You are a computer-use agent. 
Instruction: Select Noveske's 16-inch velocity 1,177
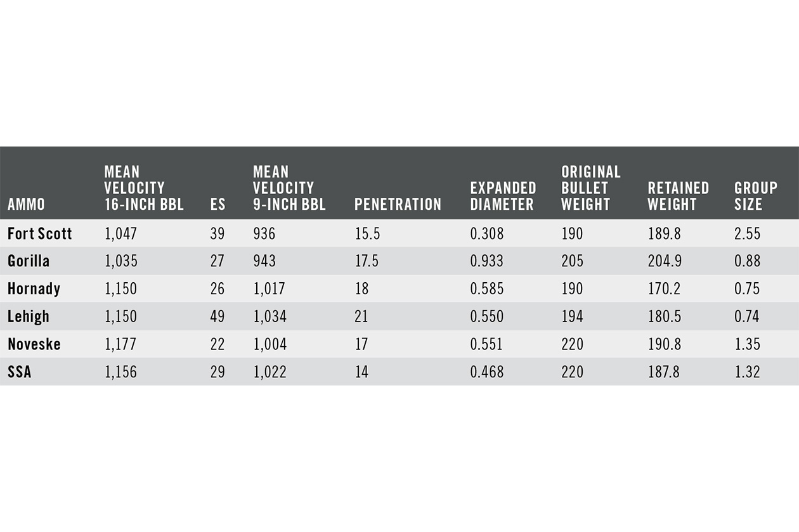coord(120,344)
